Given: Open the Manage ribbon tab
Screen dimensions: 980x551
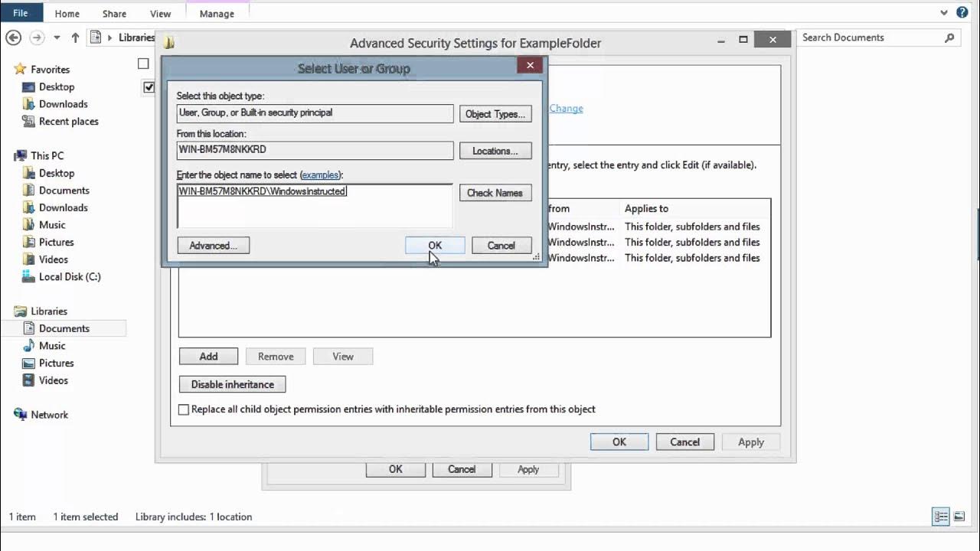Looking at the screenshot, I should point(217,14).
